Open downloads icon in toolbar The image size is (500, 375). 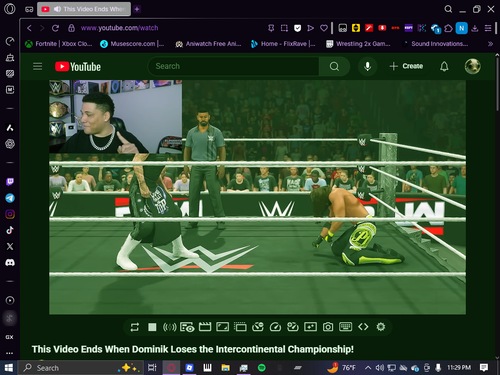475,28
